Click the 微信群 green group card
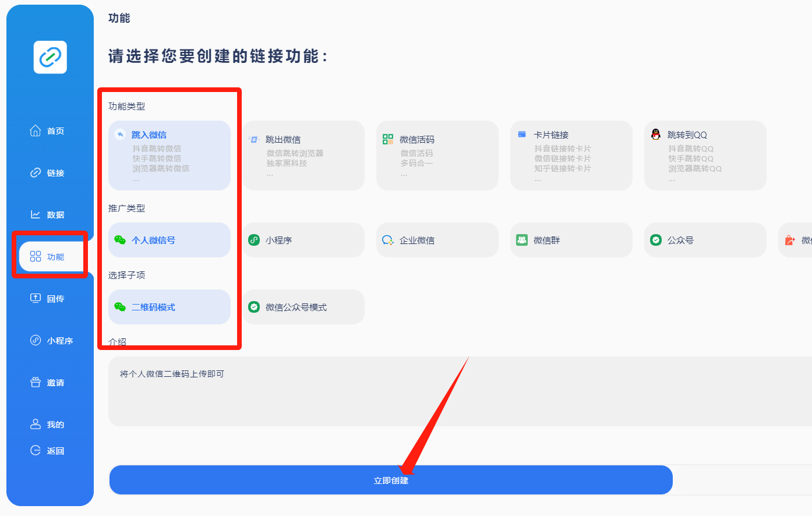The height and width of the screenshot is (516, 812). pyautogui.click(x=571, y=239)
